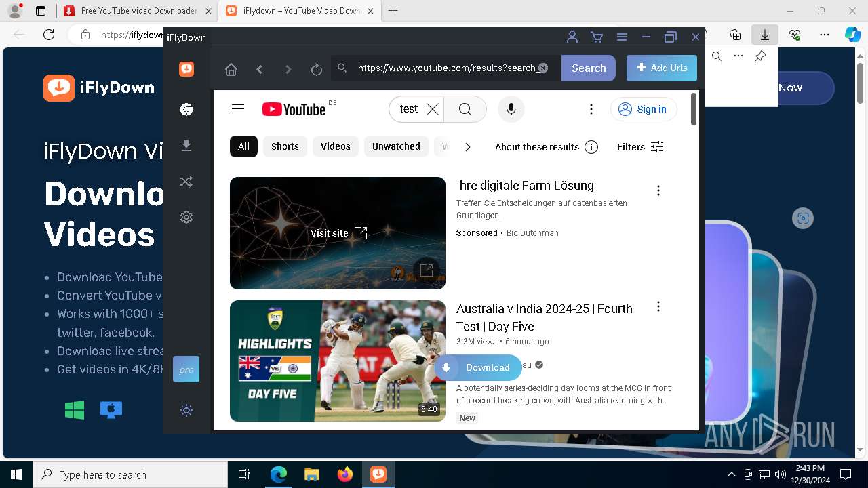Open YouTube settings three-dot menu

[591, 109]
